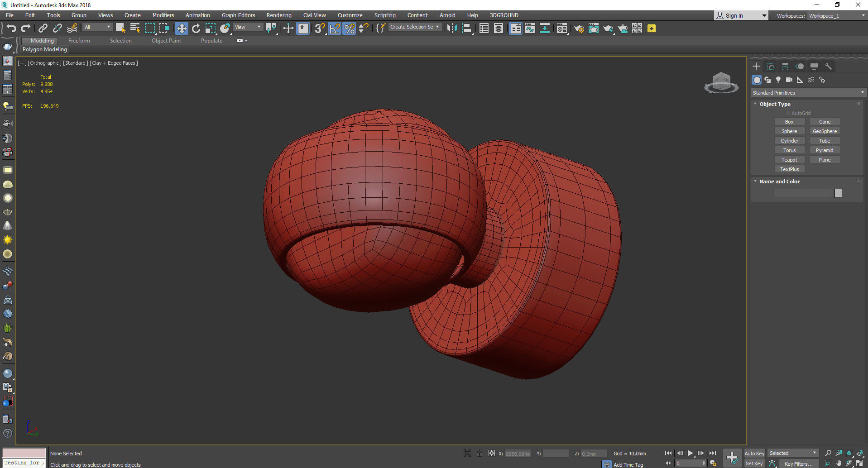The width and height of the screenshot is (868, 468).
Task: Switch to the Freeform ribbon tab
Action: tap(79, 41)
